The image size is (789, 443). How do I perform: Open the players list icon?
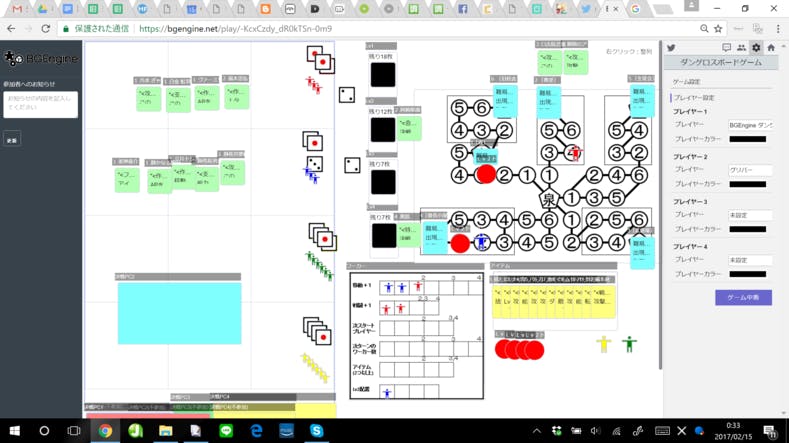(741, 48)
